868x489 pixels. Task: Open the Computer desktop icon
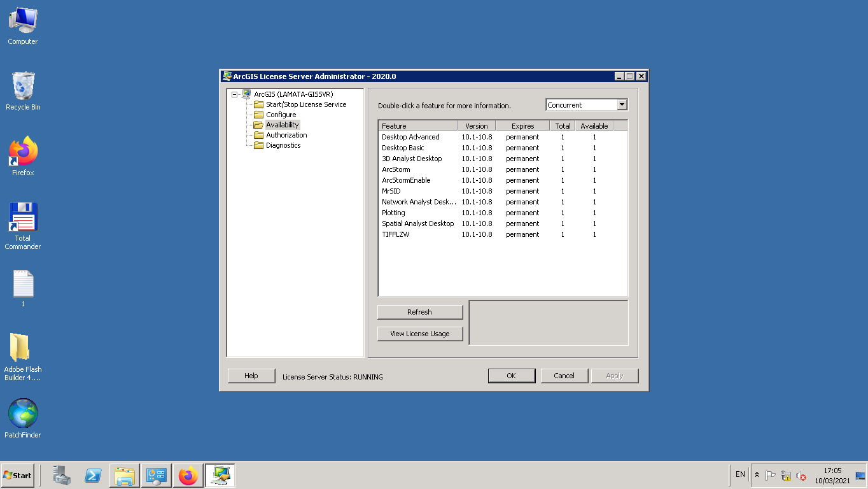click(23, 26)
